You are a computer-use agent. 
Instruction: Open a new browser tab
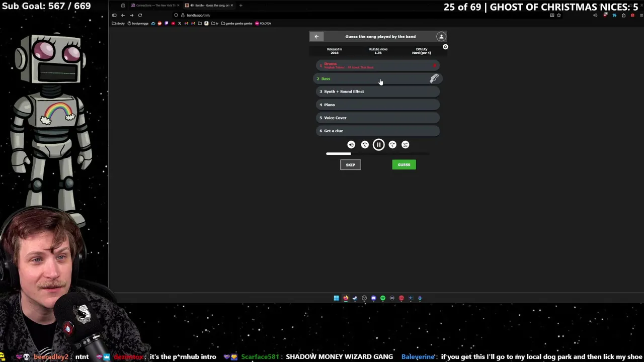(241, 6)
